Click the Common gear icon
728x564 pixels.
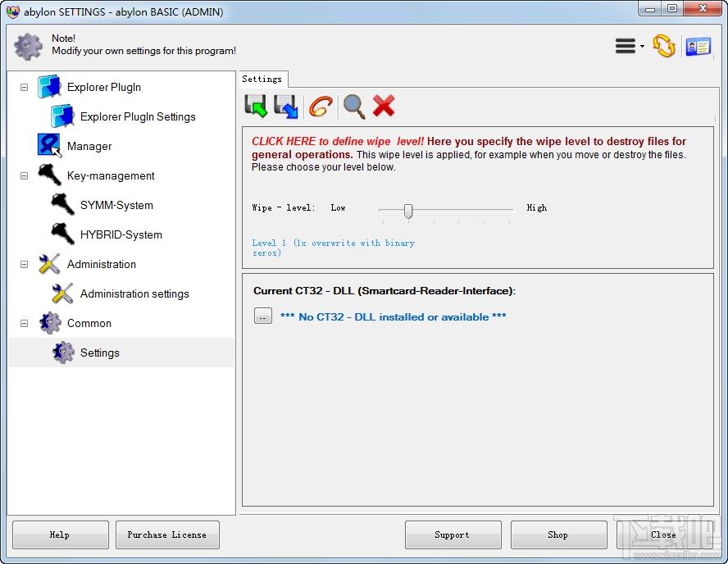50,323
